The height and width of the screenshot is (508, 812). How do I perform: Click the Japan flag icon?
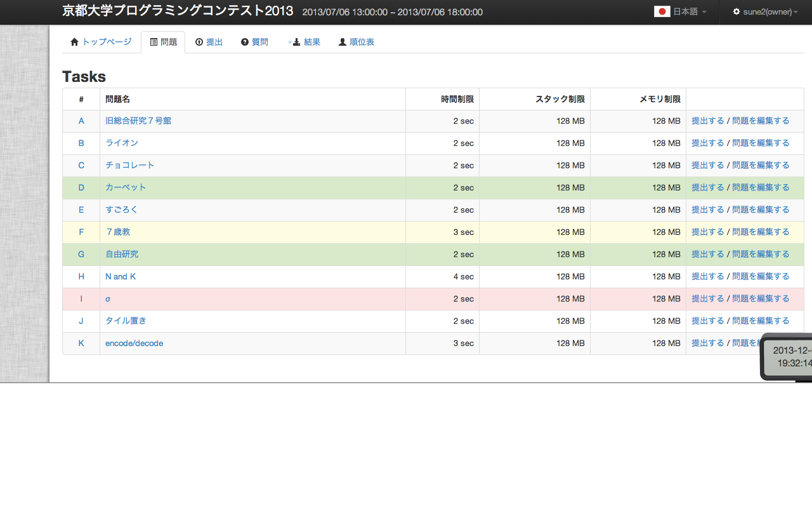coord(662,11)
